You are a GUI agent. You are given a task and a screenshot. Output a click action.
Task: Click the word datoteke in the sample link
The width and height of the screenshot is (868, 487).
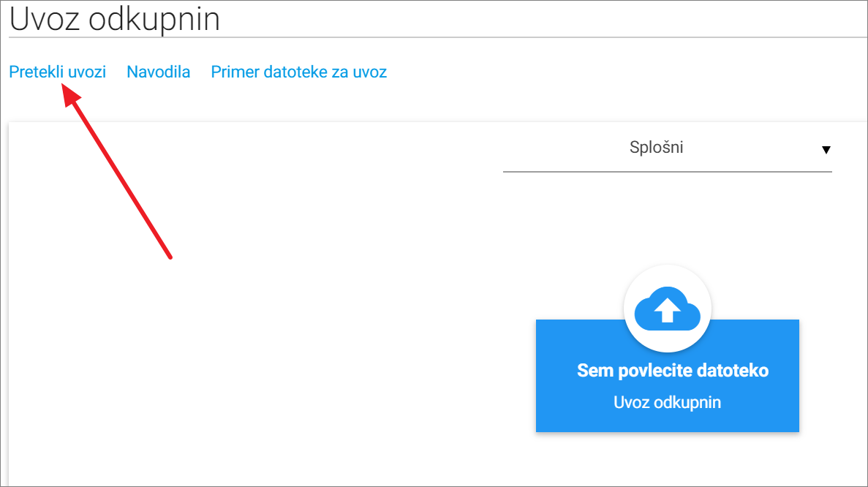point(295,72)
